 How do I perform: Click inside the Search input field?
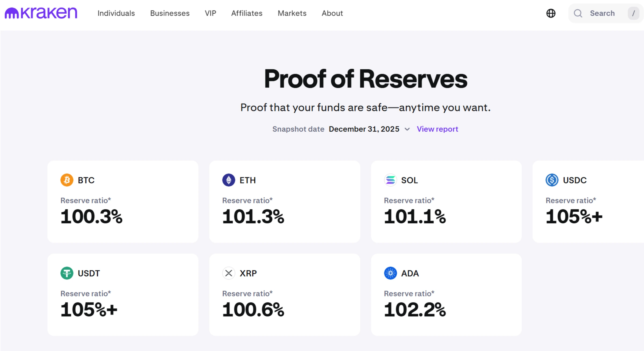[603, 13]
